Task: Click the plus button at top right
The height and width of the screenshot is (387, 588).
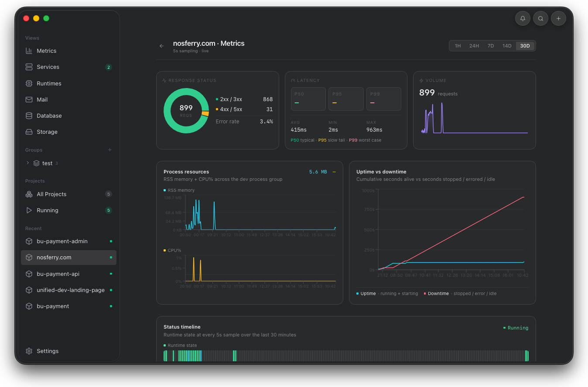Action: 558,18
